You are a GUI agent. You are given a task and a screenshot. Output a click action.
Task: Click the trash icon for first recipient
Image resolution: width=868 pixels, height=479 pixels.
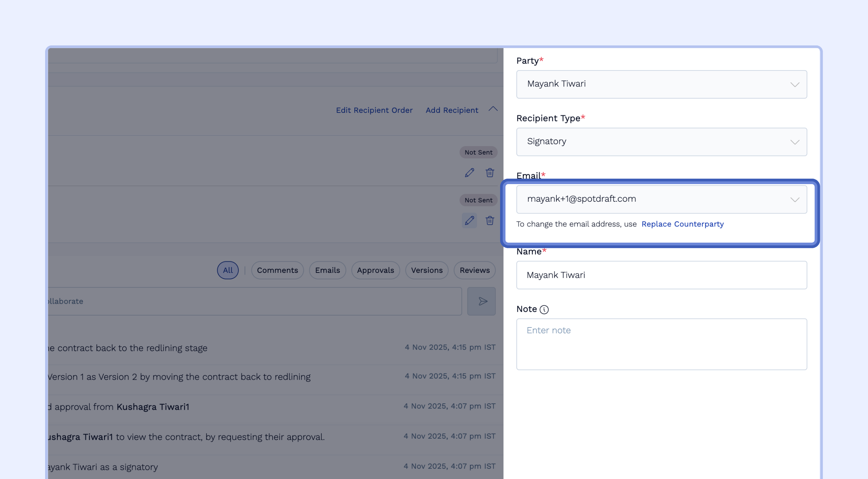coord(490,173)
